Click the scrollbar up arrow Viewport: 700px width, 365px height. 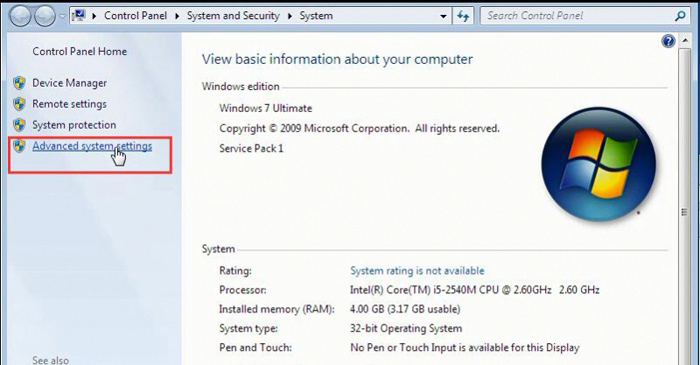click(685, 41)
